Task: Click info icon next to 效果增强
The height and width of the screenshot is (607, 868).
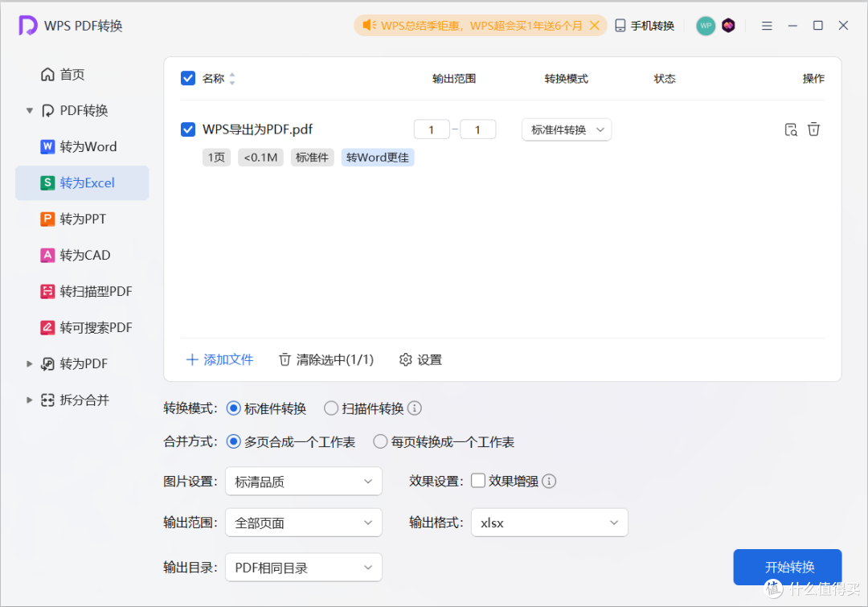Action: click(549, 481)
